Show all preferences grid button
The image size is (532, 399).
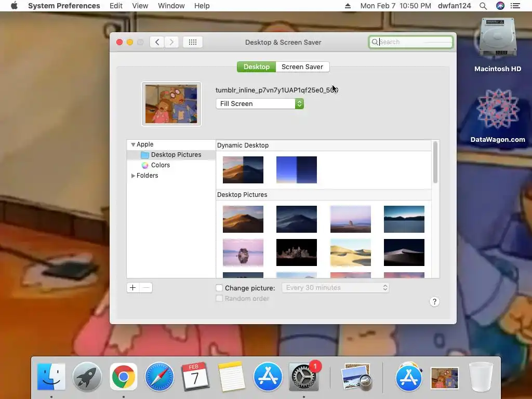click(x=193, y=42)
